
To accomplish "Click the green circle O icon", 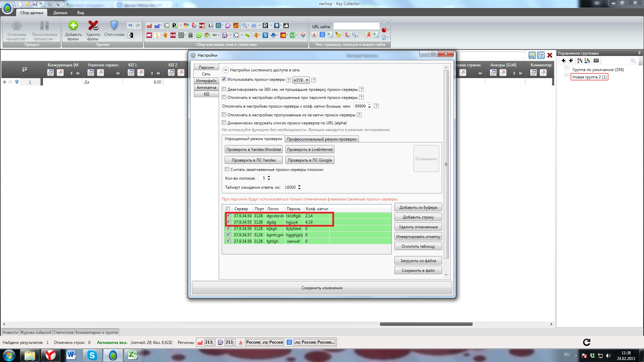I will click(x=199, y=35).
